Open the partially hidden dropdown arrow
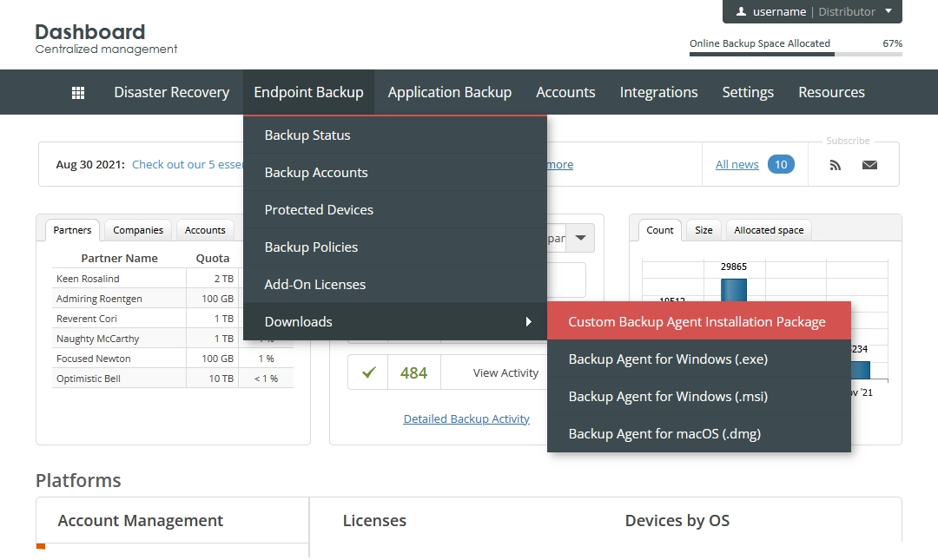938x560 pixels. pos(580,238)
